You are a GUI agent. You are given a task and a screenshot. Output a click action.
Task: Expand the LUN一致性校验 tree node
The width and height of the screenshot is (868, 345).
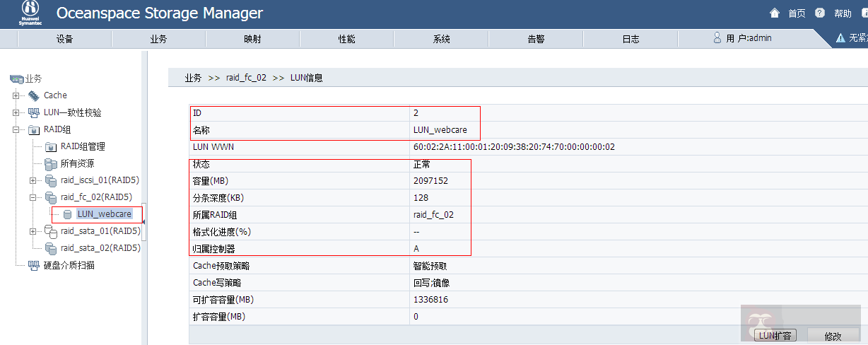point(16,112)
